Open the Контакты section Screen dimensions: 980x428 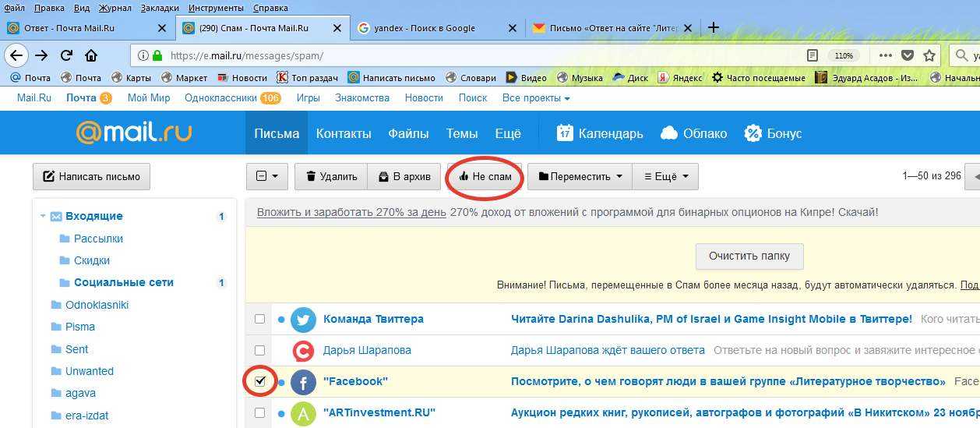(344, 133)
